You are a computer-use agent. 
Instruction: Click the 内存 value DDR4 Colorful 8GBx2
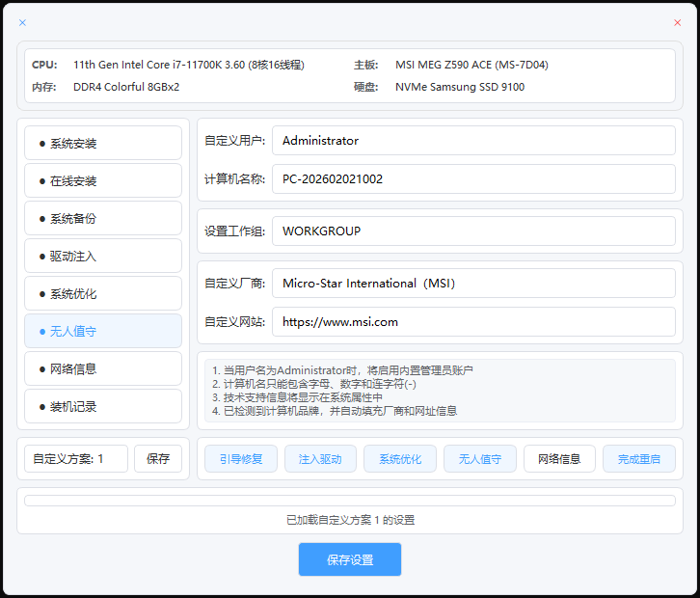click(x=126, y=87)
